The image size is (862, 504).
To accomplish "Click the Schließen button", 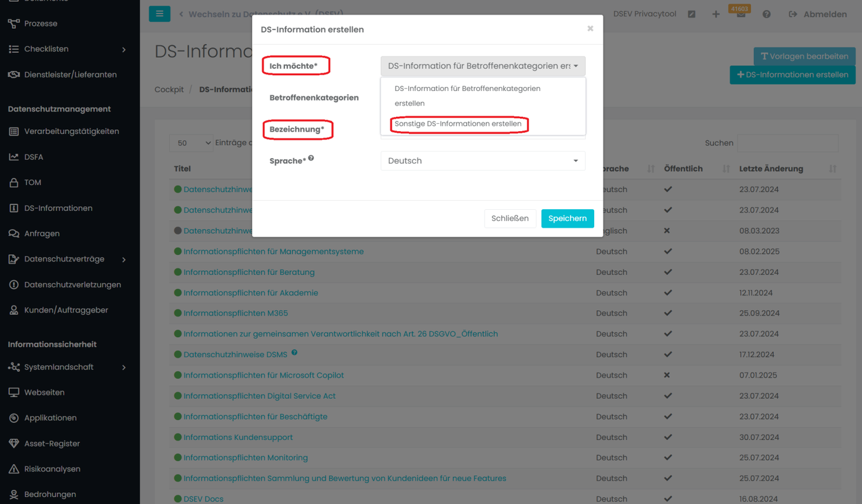I will 510,218.
